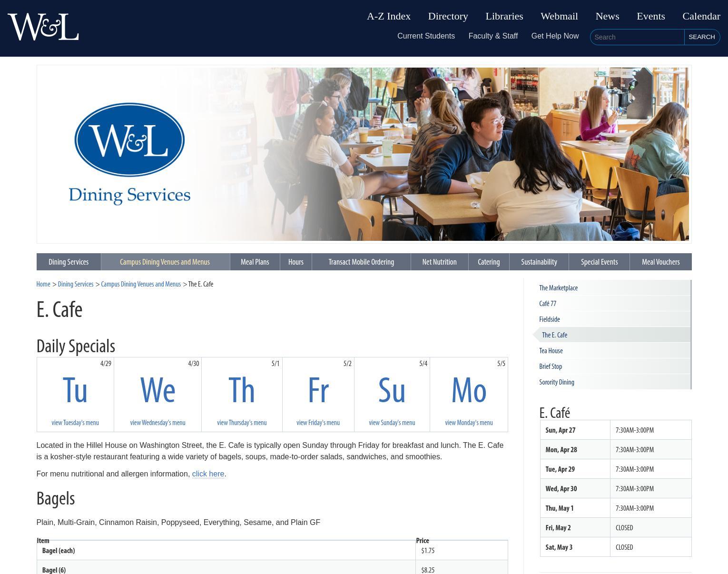Screen dimensions: 728x574
Task: Go to Transact Mobile Ordering
Action: (361, 262)
